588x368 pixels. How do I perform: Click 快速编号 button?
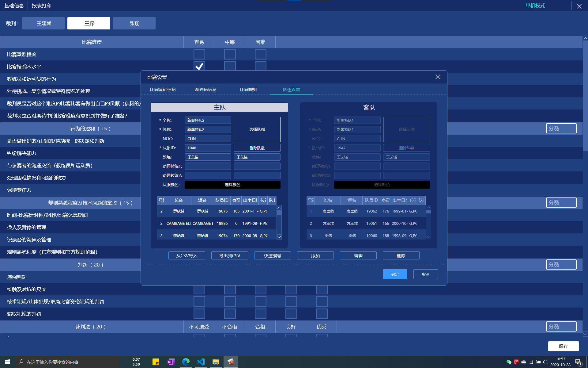click(273, 255)
